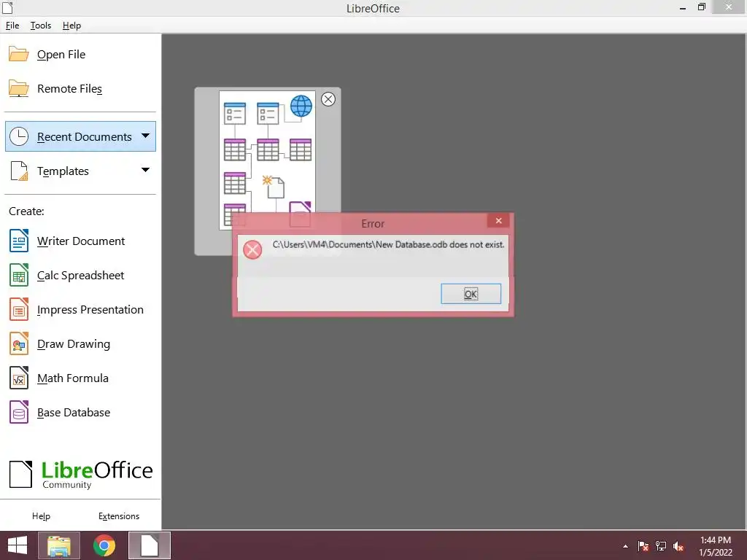Click the red error icon in dialog

(252, 249)
